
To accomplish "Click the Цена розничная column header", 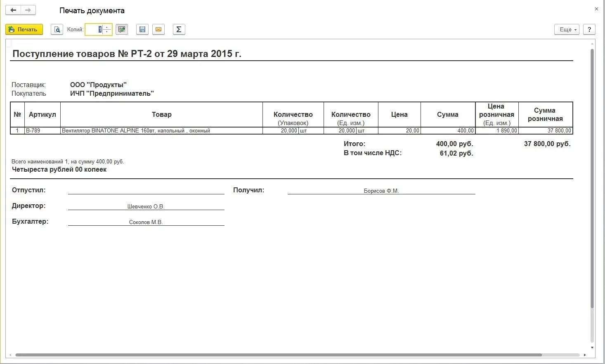I will (497, 114).
